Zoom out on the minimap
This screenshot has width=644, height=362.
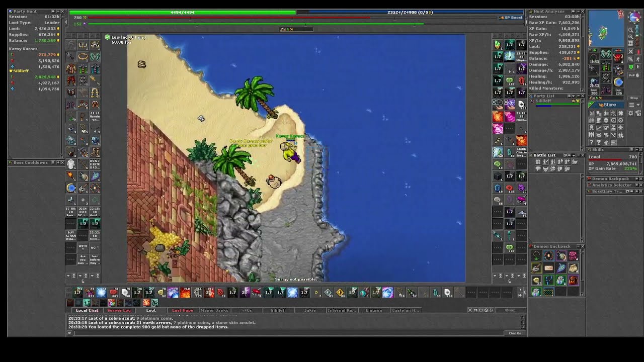(631, 30)
